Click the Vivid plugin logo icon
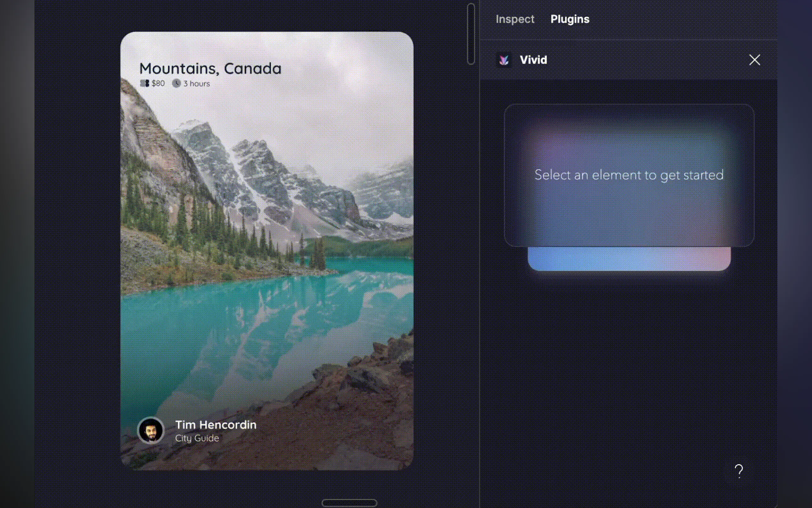 pos(504,60)
